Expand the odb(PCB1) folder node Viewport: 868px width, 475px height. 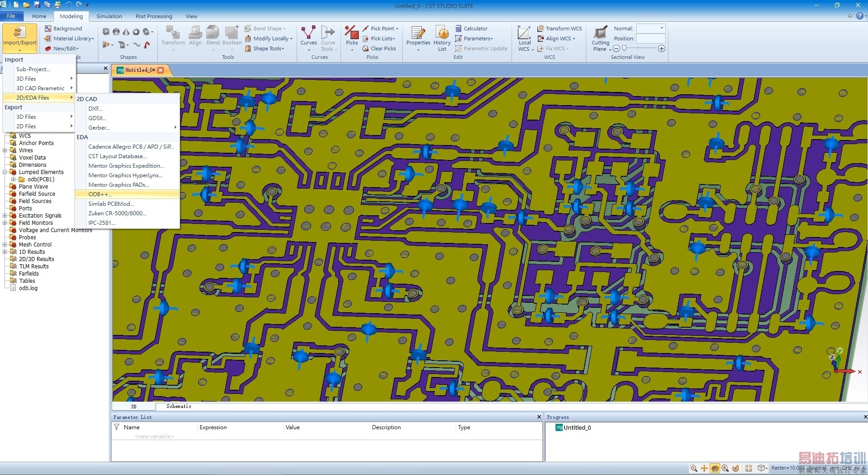coord(14,179)
